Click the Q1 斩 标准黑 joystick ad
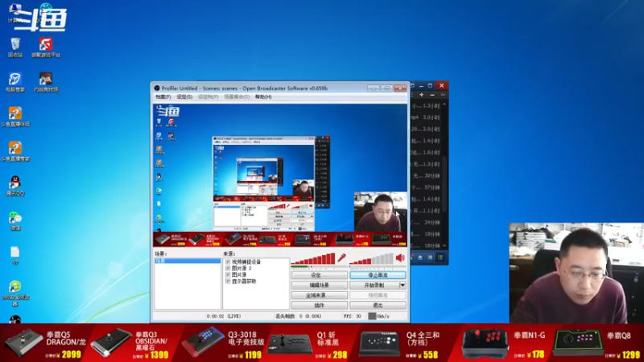This screenshot has width=644, height=362. (x=308, y=343)
